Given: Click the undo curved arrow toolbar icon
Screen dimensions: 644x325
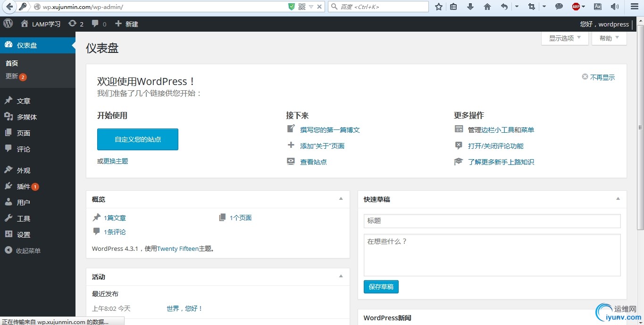Looking at the screenshot, I should [504, 7].
